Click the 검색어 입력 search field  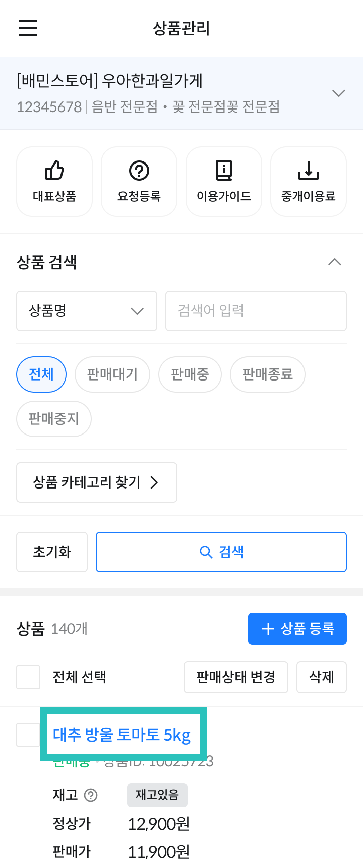coord(256,311)
